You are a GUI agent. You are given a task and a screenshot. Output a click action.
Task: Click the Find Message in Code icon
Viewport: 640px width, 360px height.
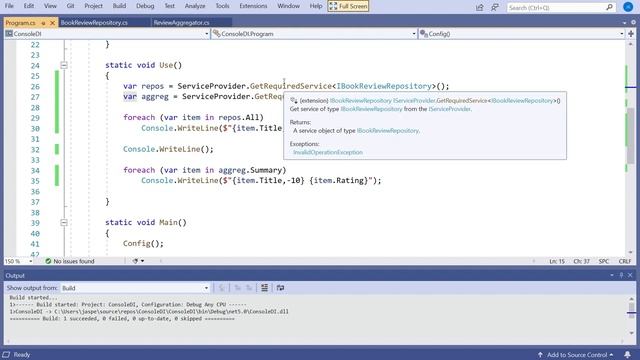click(222, 288)
